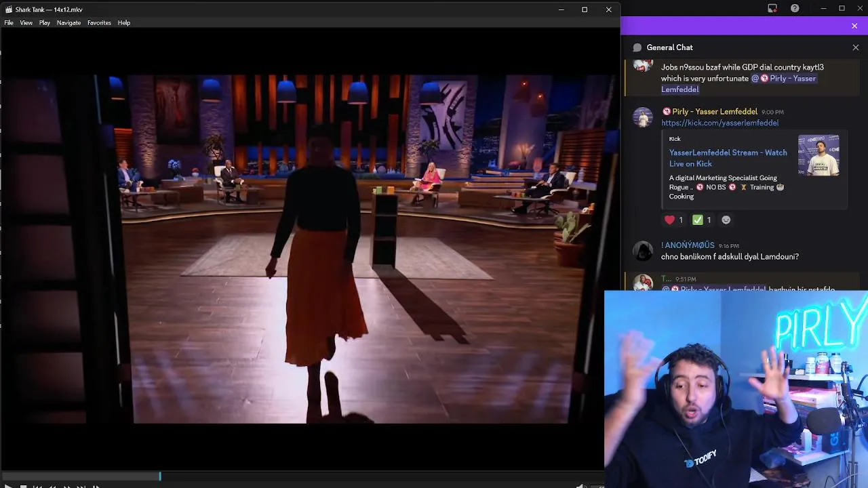Close the General Chat panel

856,47
